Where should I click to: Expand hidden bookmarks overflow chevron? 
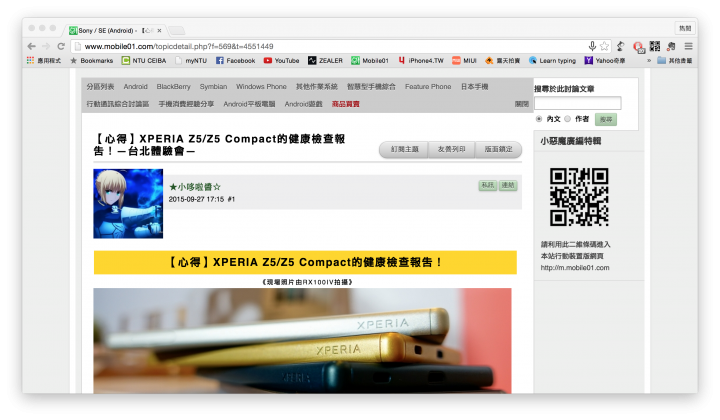[649, 60]
